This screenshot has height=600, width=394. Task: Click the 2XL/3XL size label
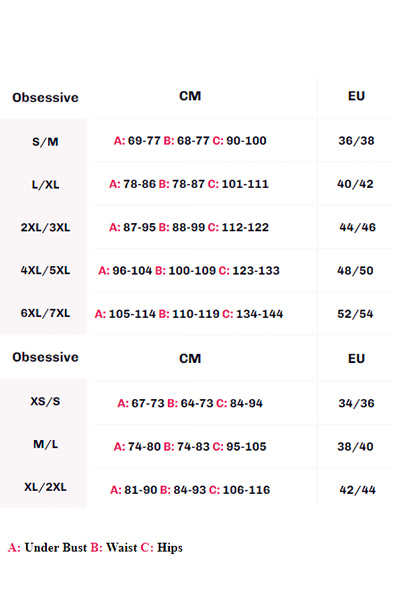(x=45, y=227)
